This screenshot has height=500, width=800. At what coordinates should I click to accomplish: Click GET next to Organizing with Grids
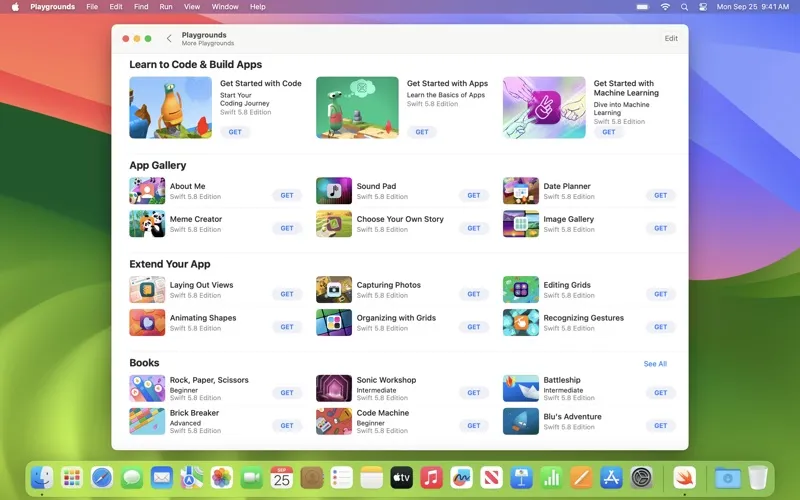point(473,327)
